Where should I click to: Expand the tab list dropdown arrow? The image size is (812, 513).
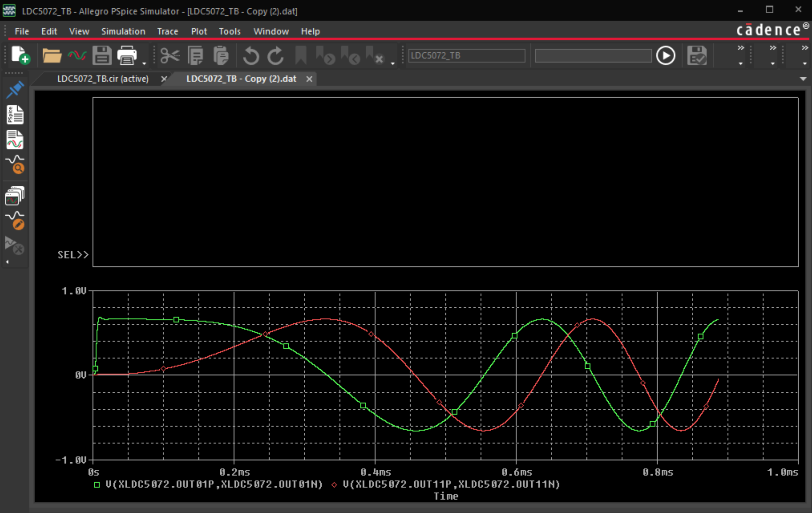coord(803,79)
